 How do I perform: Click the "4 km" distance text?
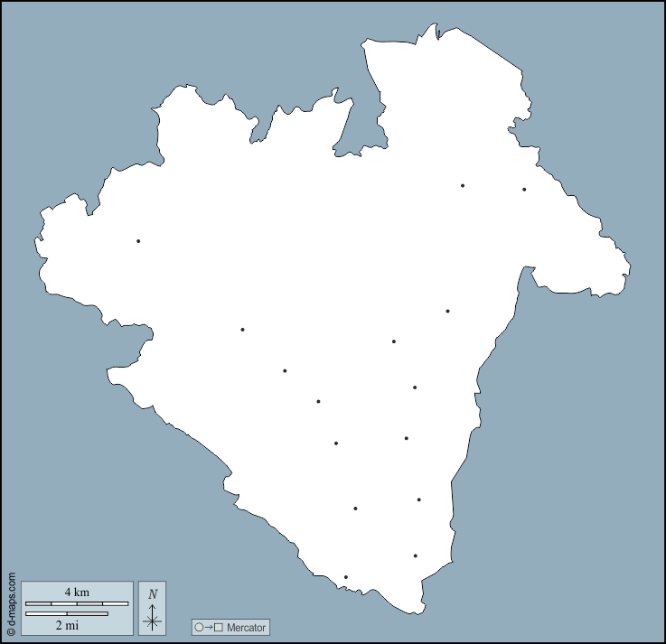77,593
